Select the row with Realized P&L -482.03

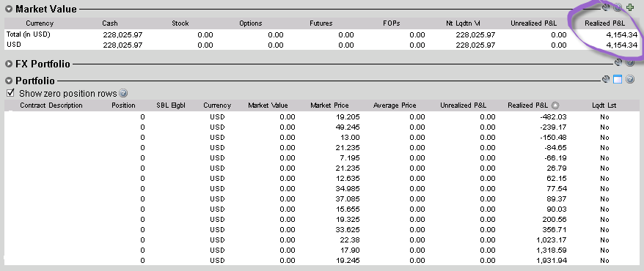(x=322, y=117)
